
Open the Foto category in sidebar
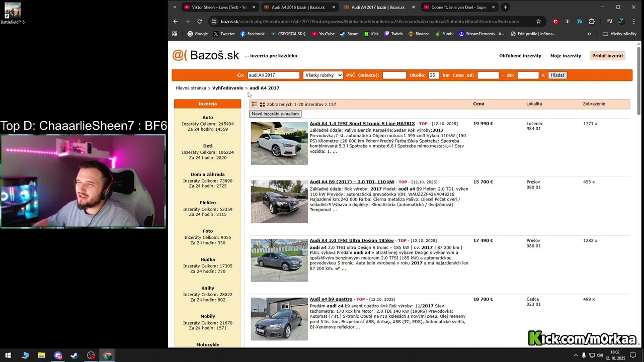pos(208,231)
